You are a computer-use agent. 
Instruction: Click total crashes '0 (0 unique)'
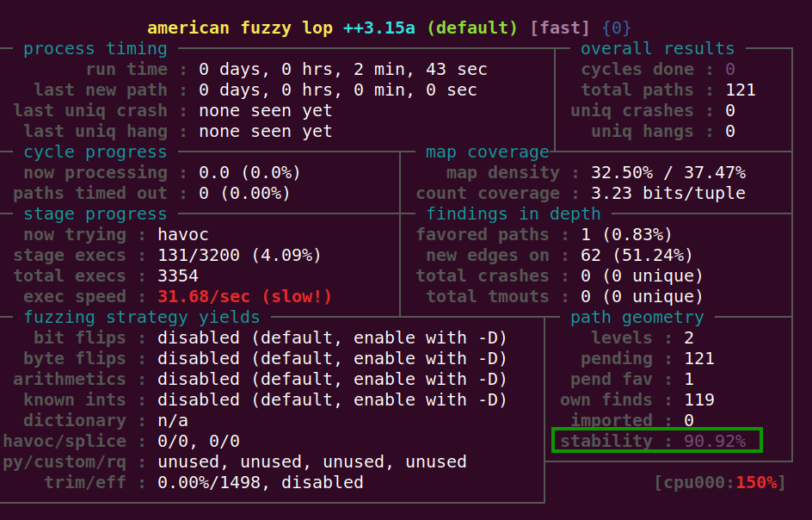[x=643, y=276]
